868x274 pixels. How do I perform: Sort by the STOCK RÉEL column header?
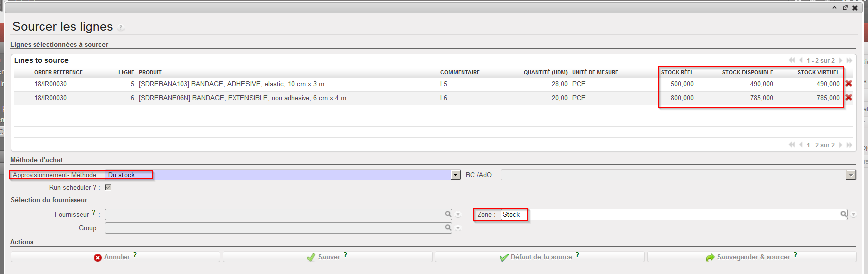pos(677,72)
